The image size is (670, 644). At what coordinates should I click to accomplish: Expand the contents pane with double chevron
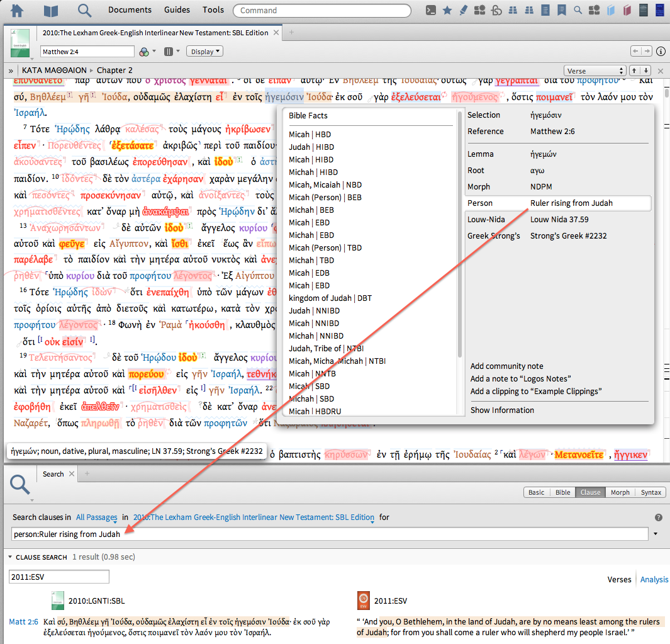pos(11,71)
